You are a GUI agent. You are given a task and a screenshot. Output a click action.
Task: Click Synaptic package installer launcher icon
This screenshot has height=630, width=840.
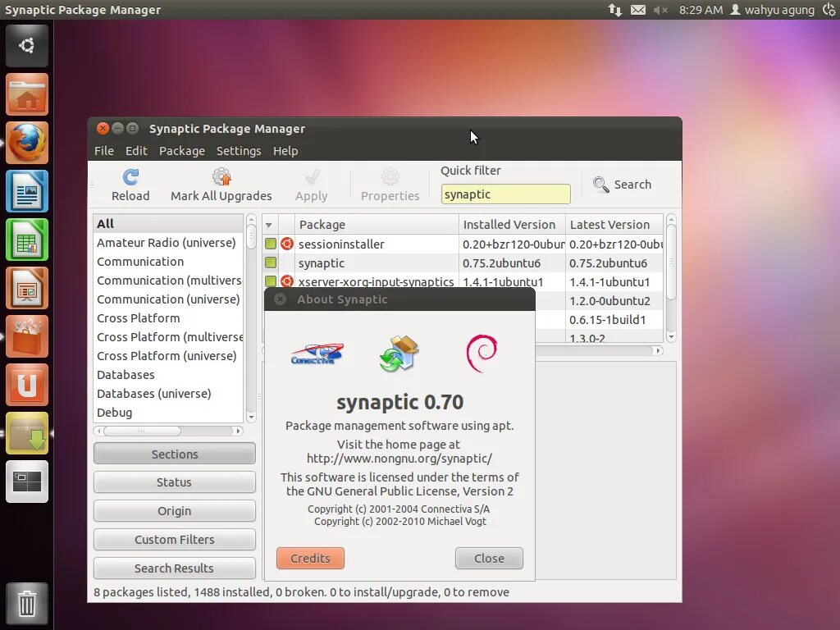click(27, 433)
